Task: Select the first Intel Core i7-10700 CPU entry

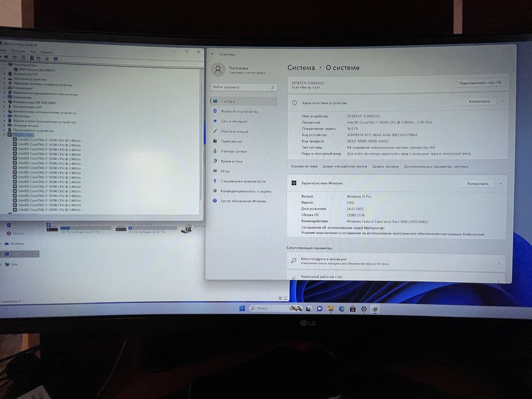Action: pyautogui.click(x=47, y=140)
